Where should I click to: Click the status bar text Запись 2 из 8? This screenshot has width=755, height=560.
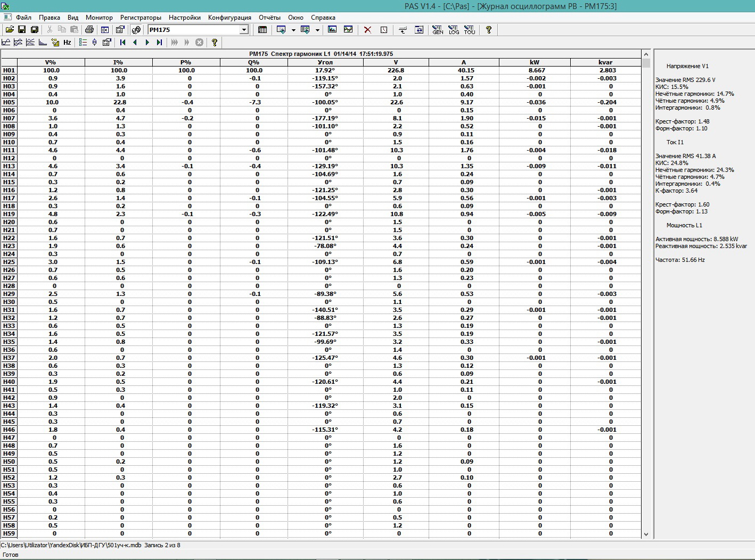pos(162,545)
